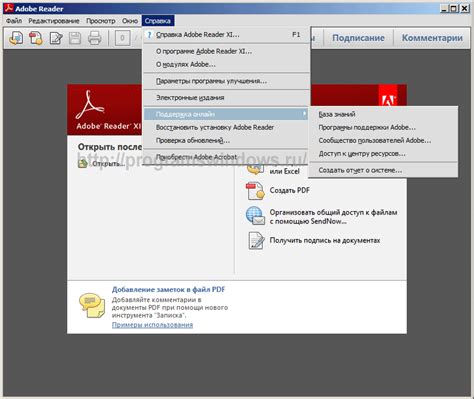The height and width of the screenshot is (399, 474).
Task: Click the help question mark icon in the menu
Action: click(149, 35)
